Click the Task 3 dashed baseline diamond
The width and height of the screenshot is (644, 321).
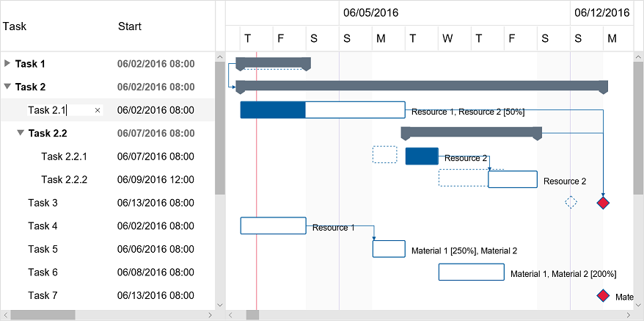click(571, 203)
